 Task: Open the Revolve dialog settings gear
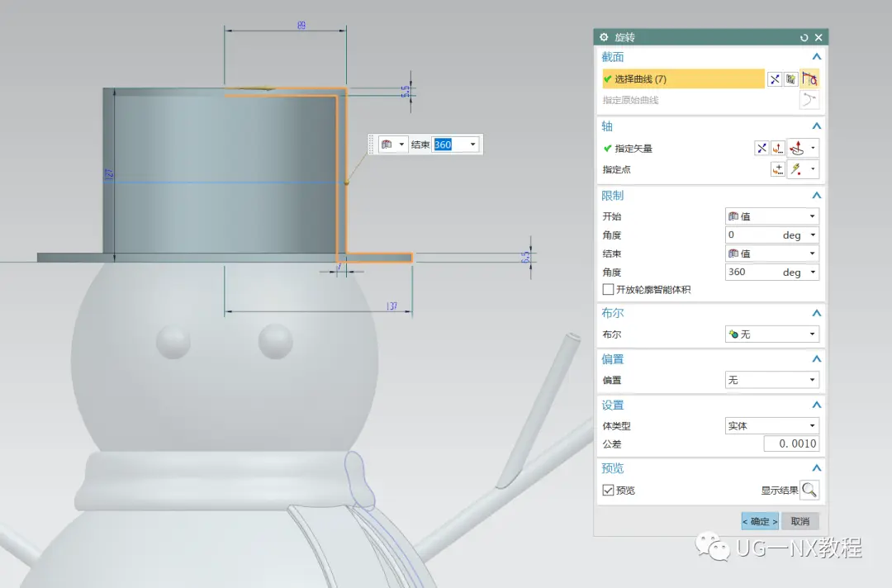pos(604,37)
